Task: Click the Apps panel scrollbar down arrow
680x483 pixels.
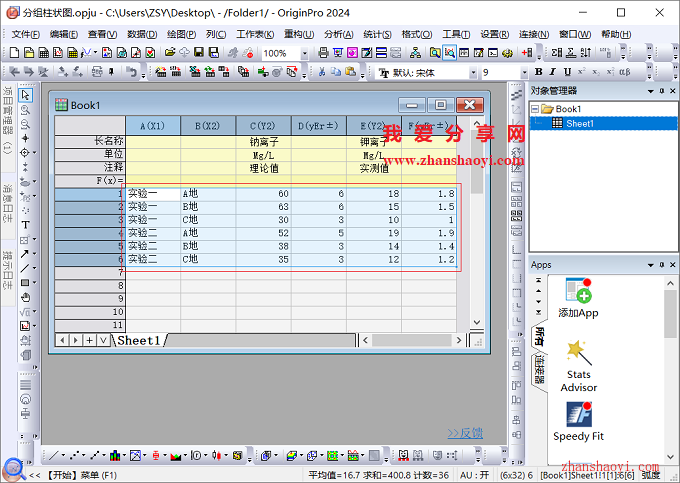Action: 670,457
